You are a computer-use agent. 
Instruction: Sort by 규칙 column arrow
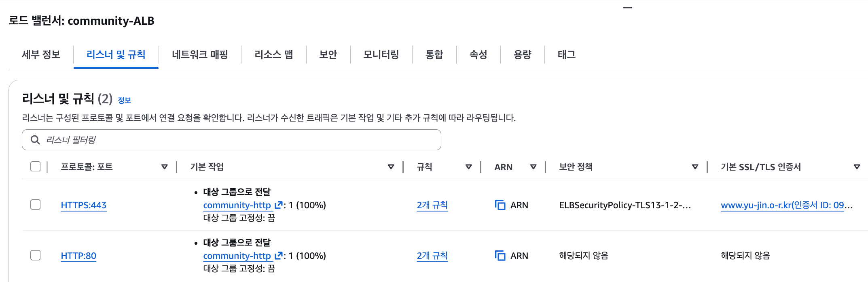point(469,167)
